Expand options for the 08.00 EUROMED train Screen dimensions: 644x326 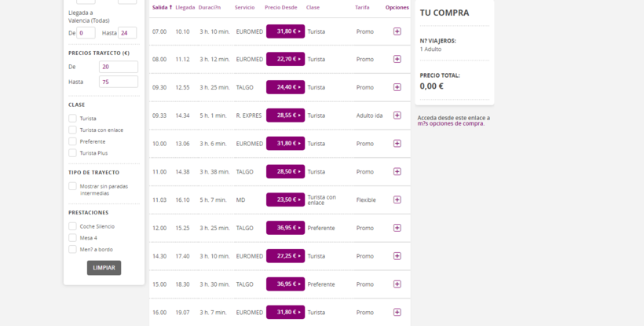point(397,59)
